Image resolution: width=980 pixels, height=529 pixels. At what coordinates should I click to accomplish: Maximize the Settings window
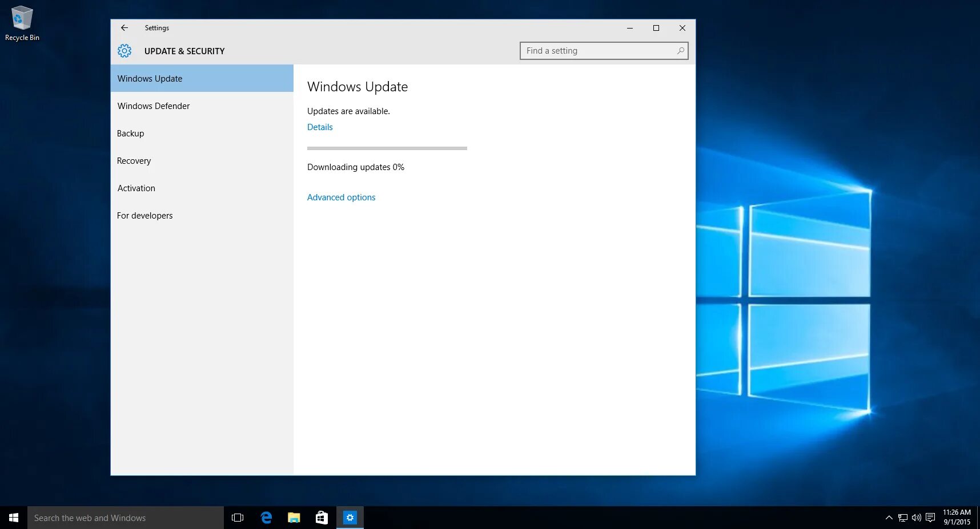tap(656, 28)
